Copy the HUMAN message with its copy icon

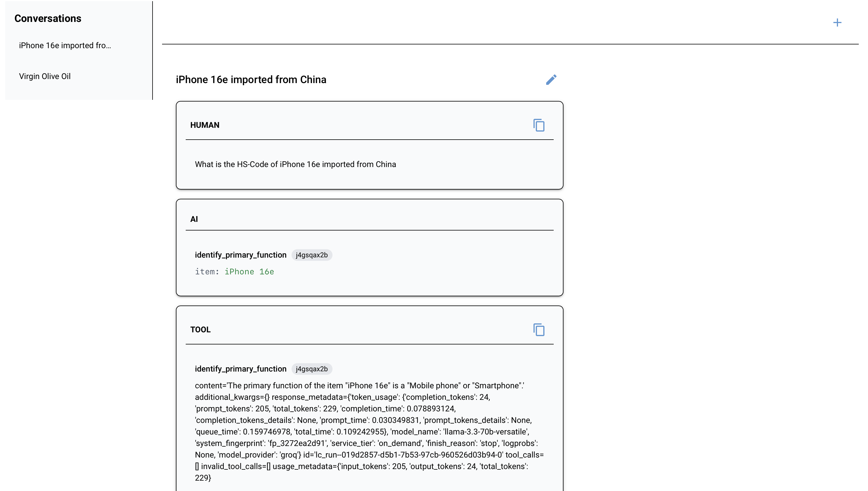(539, 125)
